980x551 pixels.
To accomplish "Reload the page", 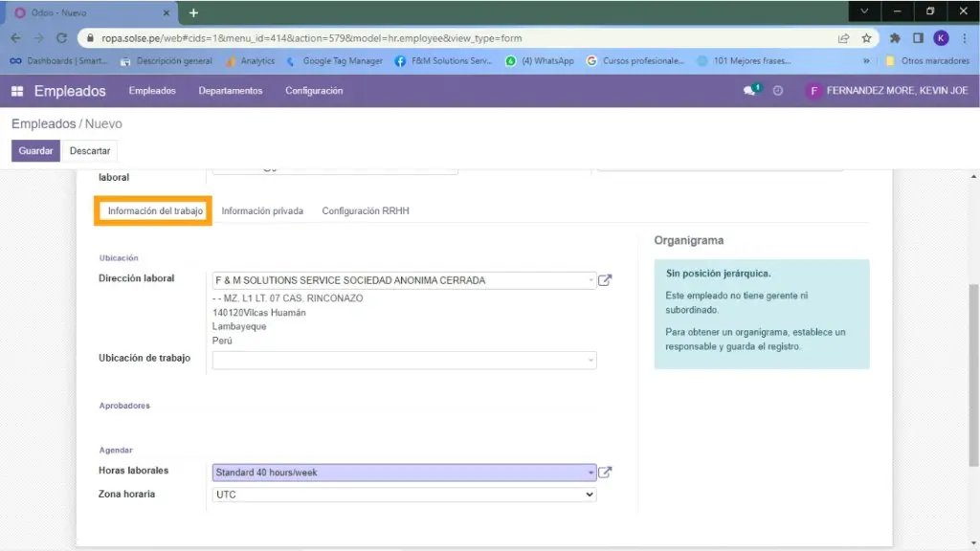I will click(62, 38).
